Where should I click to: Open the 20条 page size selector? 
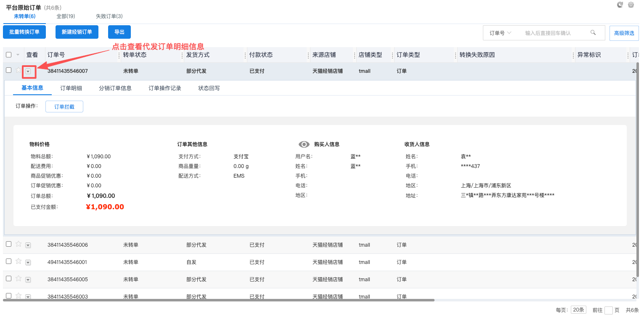pos(578,310)
